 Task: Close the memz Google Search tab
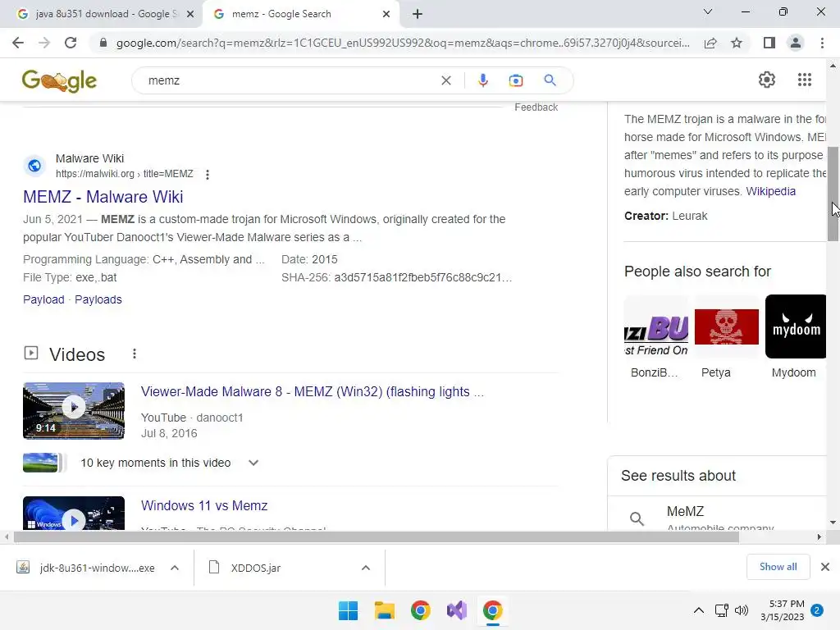386,14
